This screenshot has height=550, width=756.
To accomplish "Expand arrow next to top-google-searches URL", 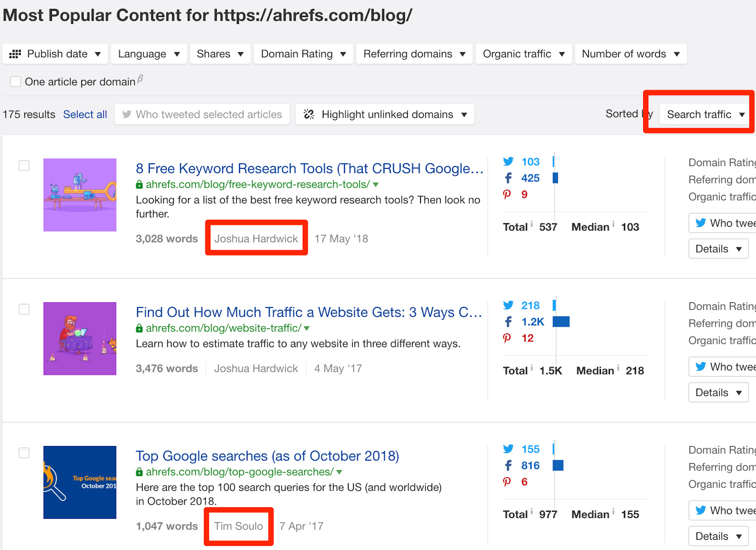I will pos(339,472).
